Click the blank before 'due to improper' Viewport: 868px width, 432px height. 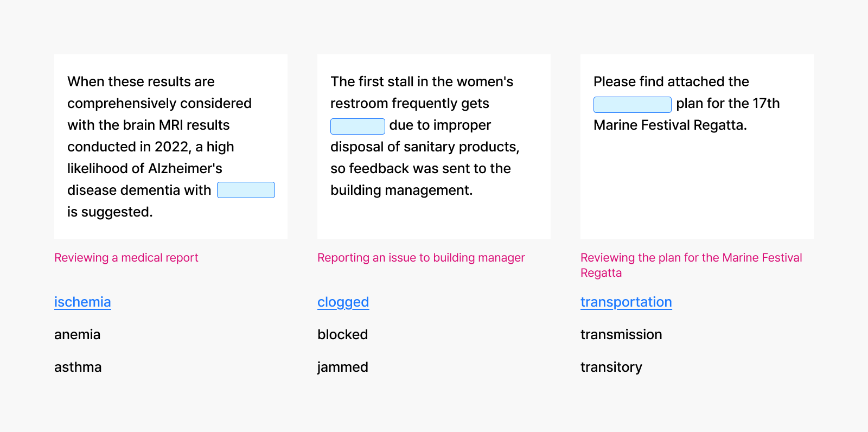click(x=358, y=126)
